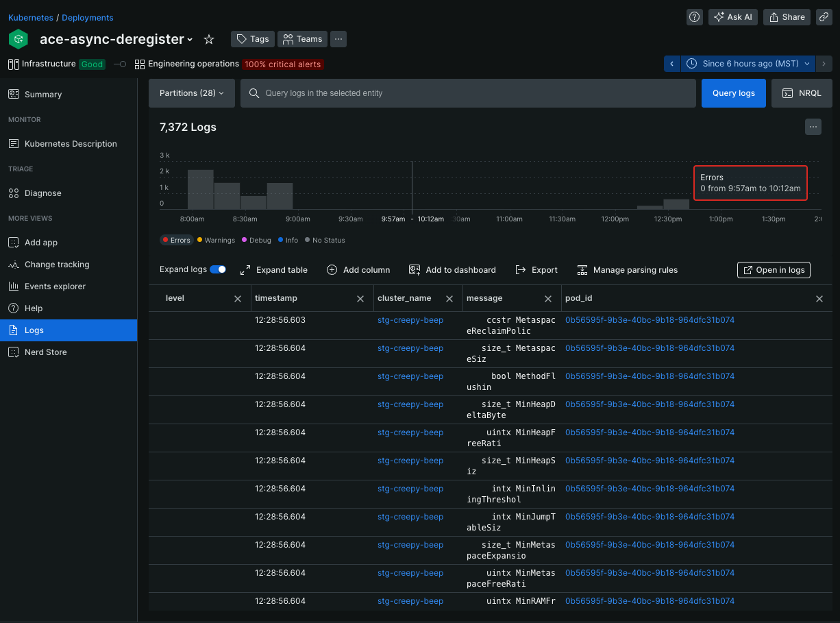Screen dimensions: 840x623
Task: Click the Query logs button
Action: tap(733, 93)
